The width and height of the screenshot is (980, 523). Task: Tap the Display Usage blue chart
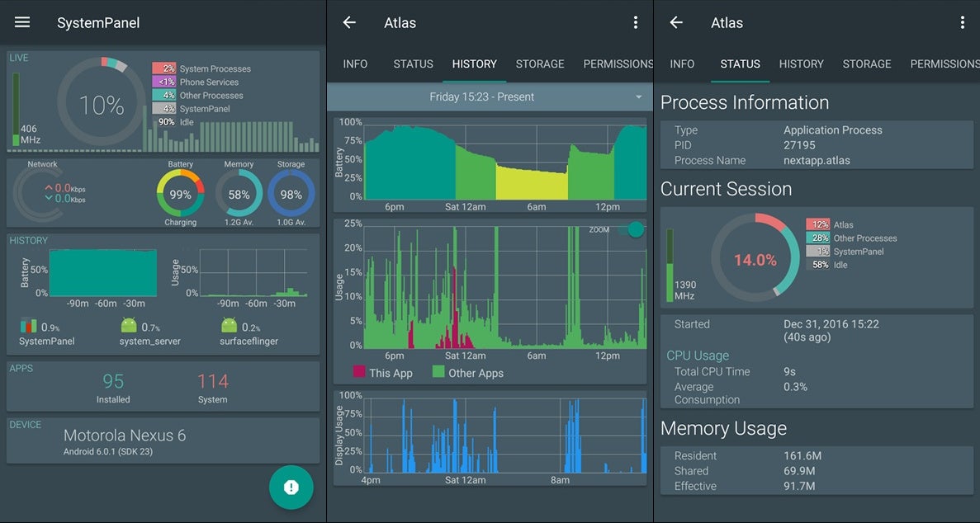coord(505,434)
